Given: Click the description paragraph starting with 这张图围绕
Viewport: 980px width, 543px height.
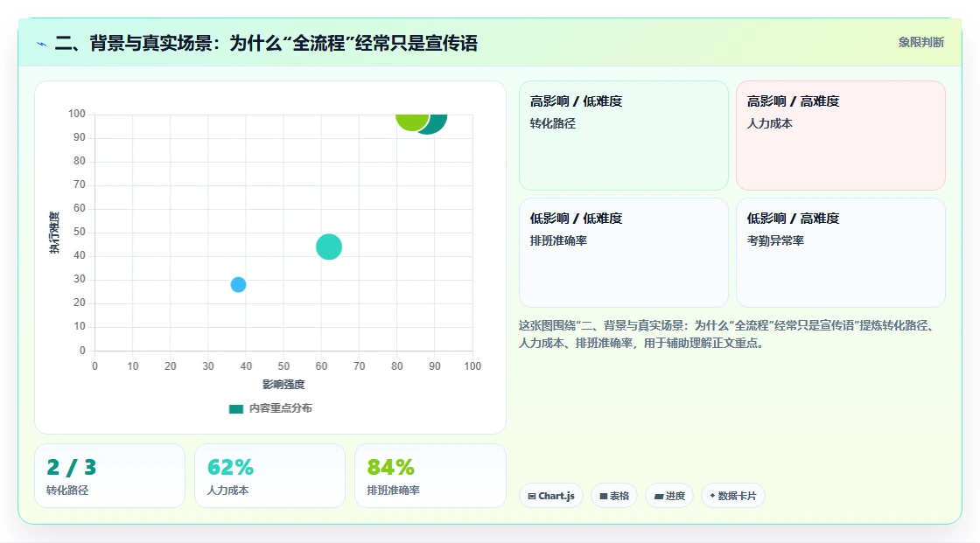Looking at the screenshot, I should 727,334.
